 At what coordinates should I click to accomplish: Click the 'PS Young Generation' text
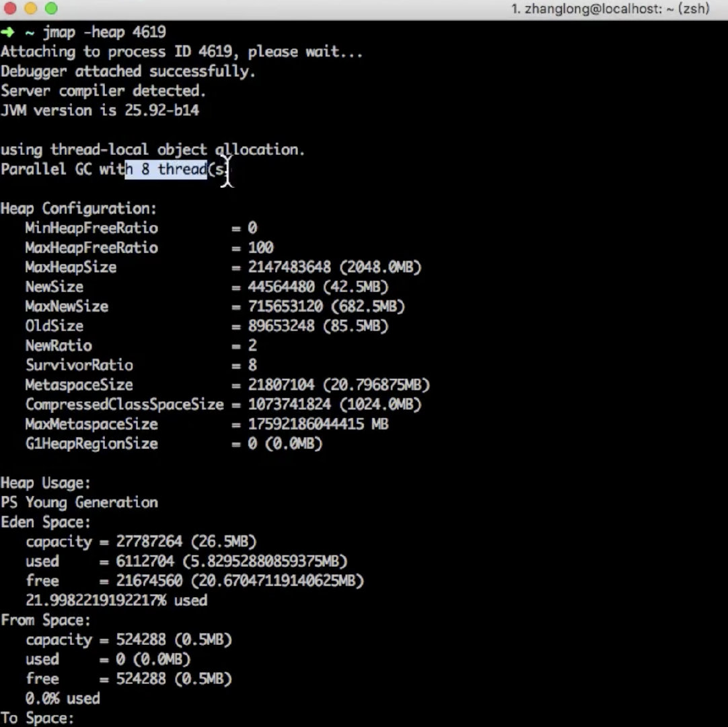(x=79, y=503)
